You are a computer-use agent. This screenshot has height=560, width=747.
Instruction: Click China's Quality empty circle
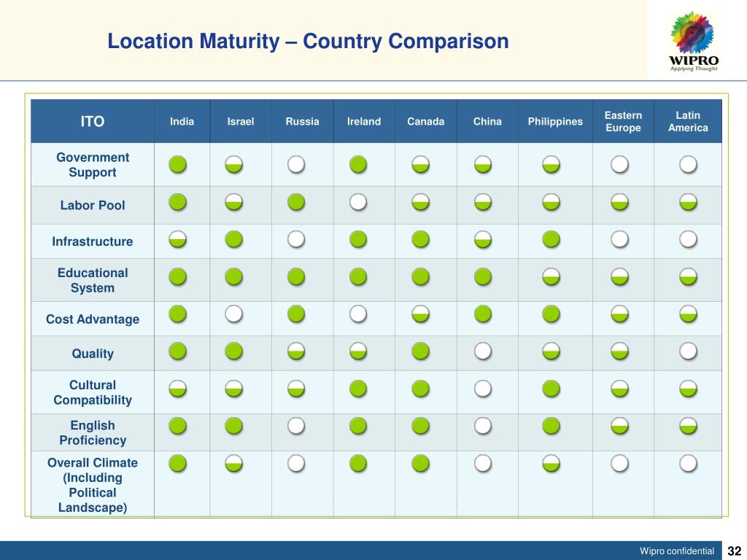(x=483, y=351)
